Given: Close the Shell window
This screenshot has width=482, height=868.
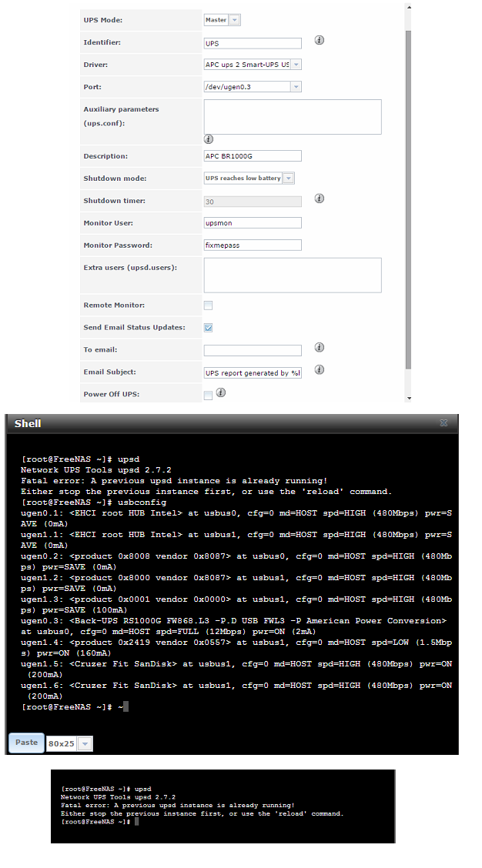Looking at the screenshot, I should click(x=444, y=423).
